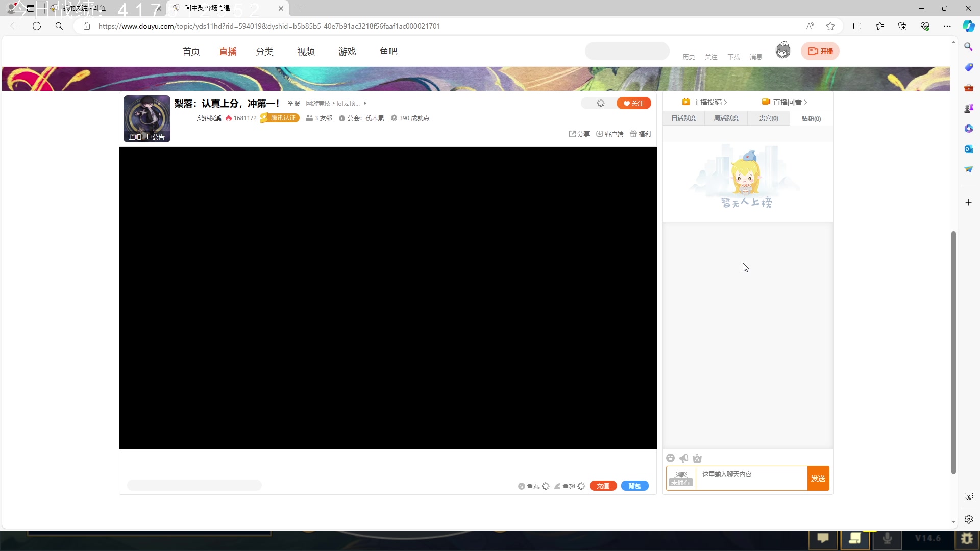Go to the 首页 home navigation item
This screenshot has height=551, width=980.
191,52
